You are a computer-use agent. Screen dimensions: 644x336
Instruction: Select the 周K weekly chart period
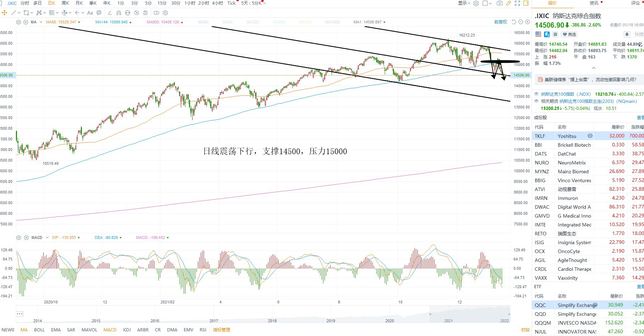(65, 3)
